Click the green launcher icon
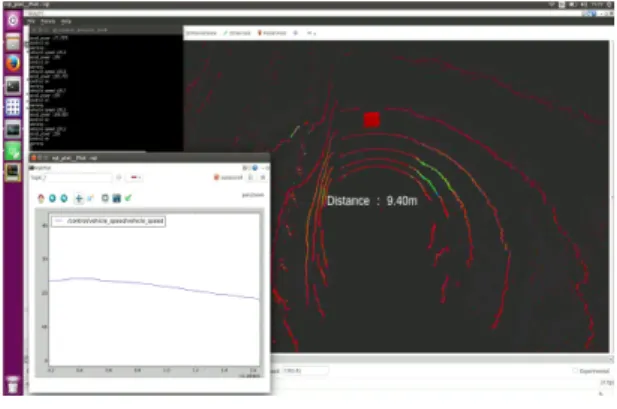 [13, 151]
